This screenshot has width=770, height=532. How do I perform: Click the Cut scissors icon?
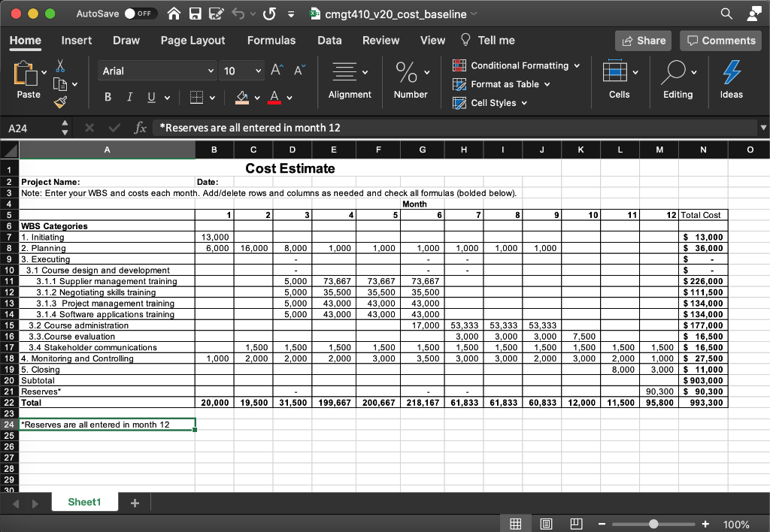pyautogui.click(x=60, y=66)
